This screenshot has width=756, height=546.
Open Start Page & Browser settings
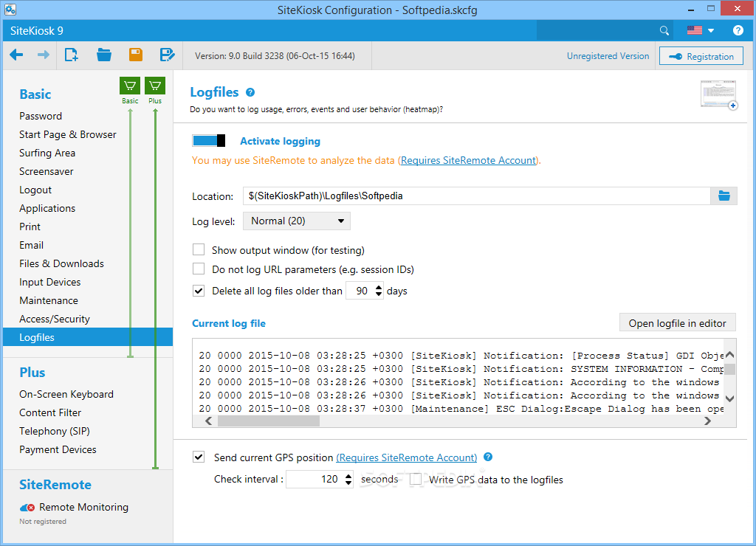[67, 134]
